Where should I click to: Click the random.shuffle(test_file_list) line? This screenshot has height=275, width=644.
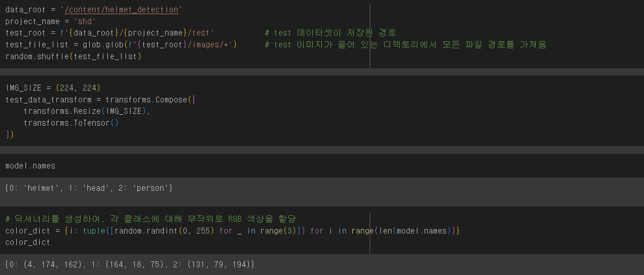click(73, 56)
